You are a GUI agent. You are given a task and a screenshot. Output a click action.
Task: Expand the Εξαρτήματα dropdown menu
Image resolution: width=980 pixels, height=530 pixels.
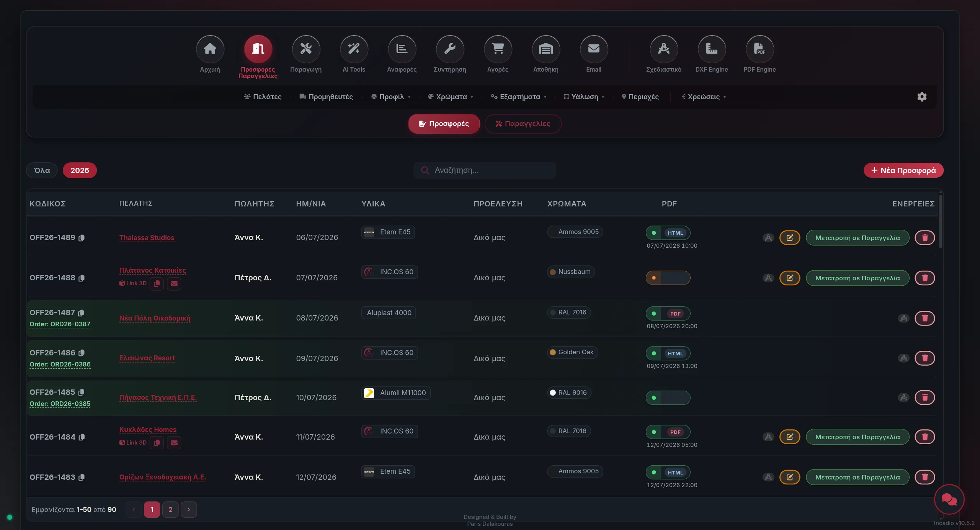pos(519,97)
